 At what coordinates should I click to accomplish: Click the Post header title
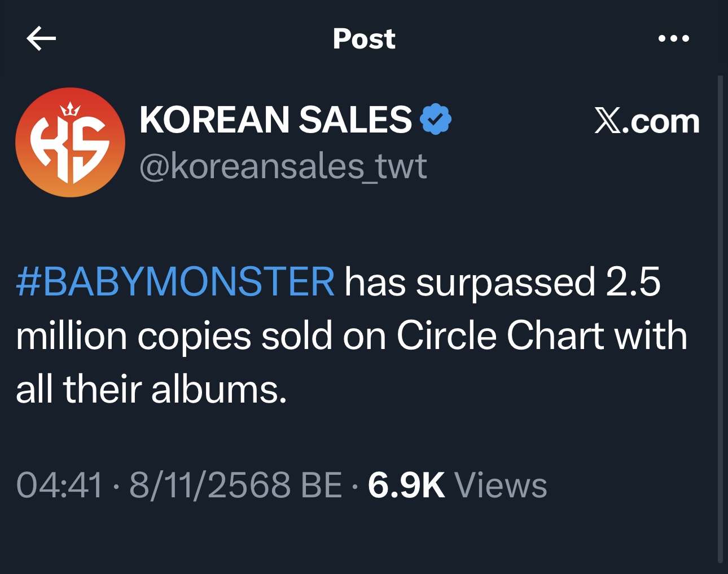[x=364, y=39]
